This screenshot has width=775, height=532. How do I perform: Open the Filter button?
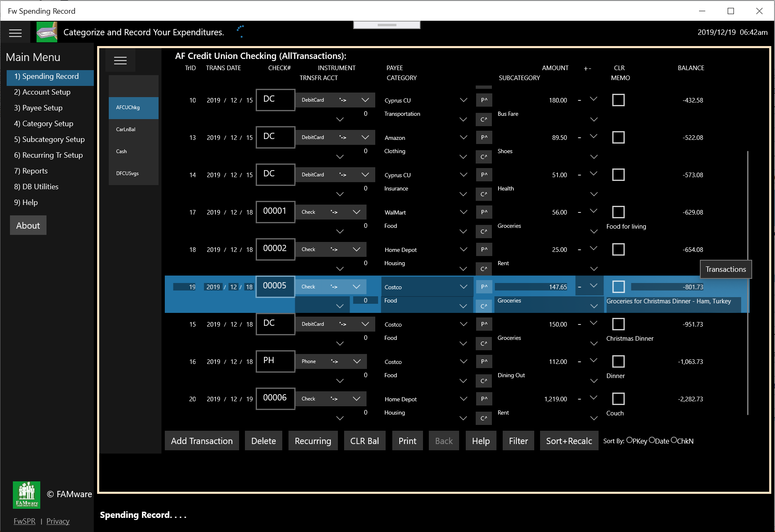coord(518,441)
